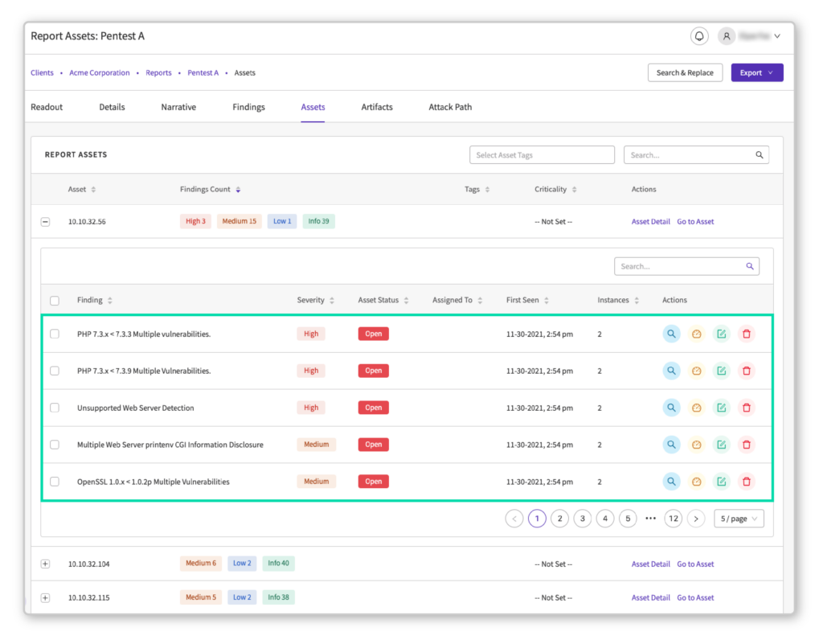This screenshot has height=644, width=823.
Task: Collapse asset 10.10.32.56 row
Action: (x=46, y=221)
